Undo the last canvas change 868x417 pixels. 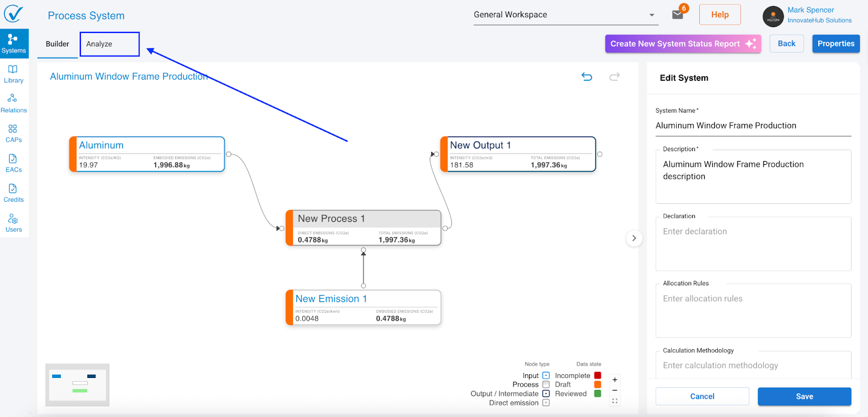click(x=586, y=76)
